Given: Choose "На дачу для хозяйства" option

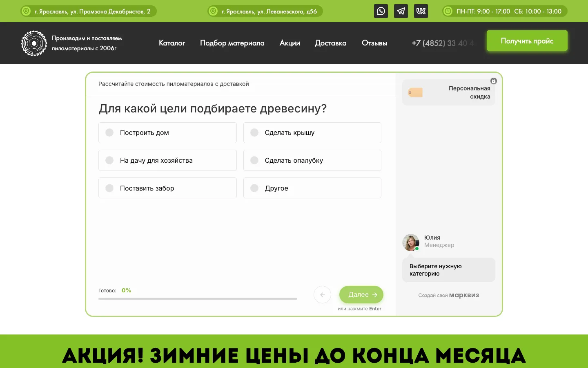Looking at the screenshot, I should 167,160.
